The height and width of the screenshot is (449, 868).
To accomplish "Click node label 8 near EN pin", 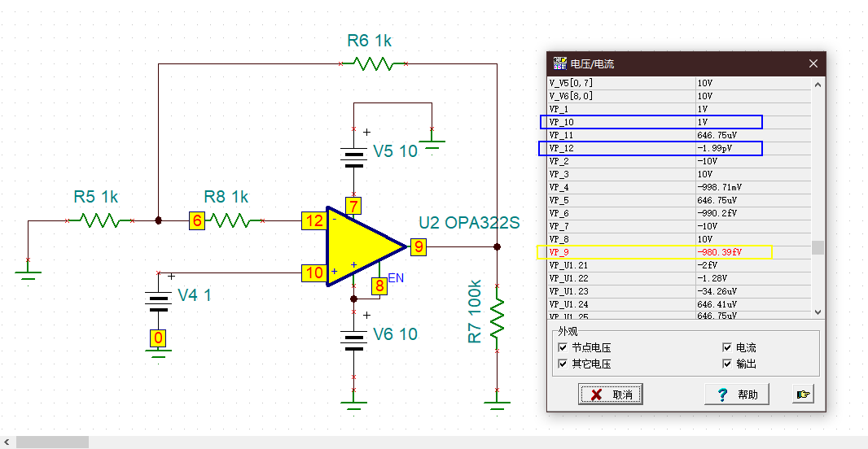I will [379, 286].
